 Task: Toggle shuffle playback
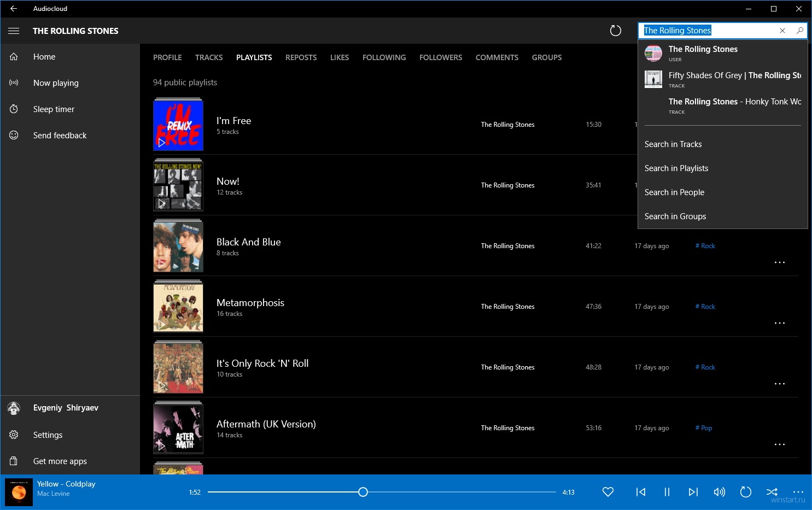772,492
